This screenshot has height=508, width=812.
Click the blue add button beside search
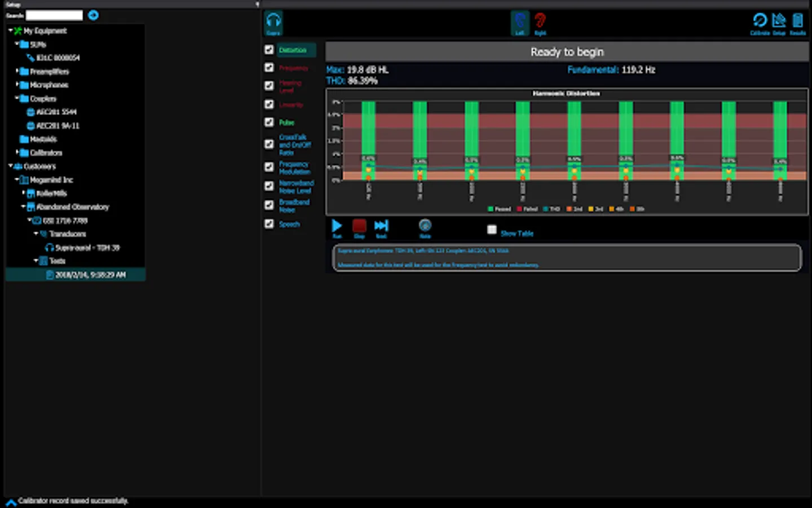(x=94, y=15)
